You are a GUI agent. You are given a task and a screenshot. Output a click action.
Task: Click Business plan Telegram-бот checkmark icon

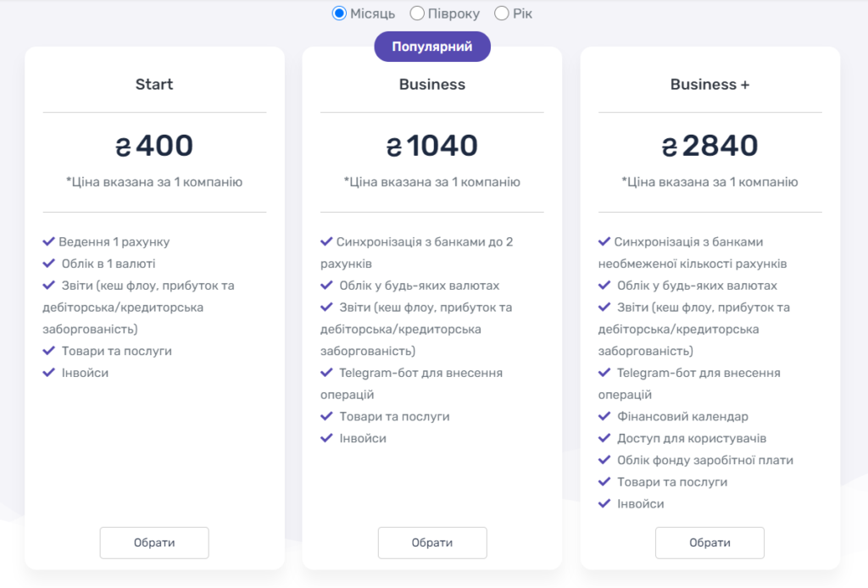pos(326,373)
